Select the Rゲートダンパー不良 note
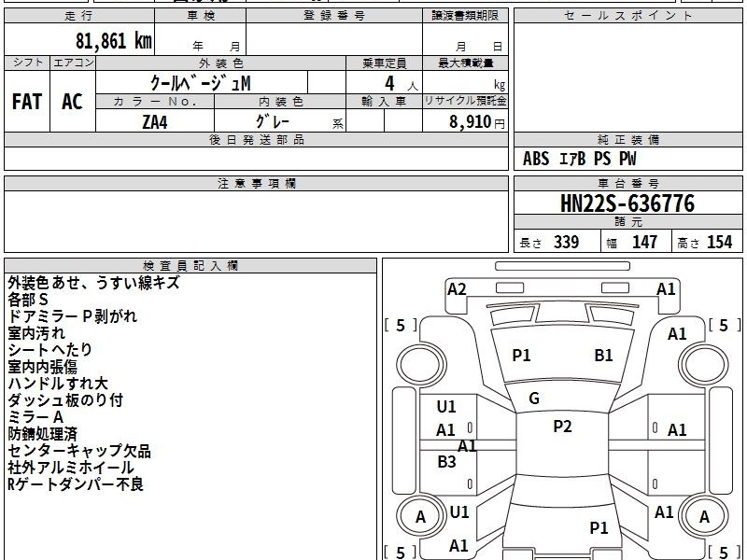The width and height of the screenshot is (747, 560). click(x=76, y=484)
